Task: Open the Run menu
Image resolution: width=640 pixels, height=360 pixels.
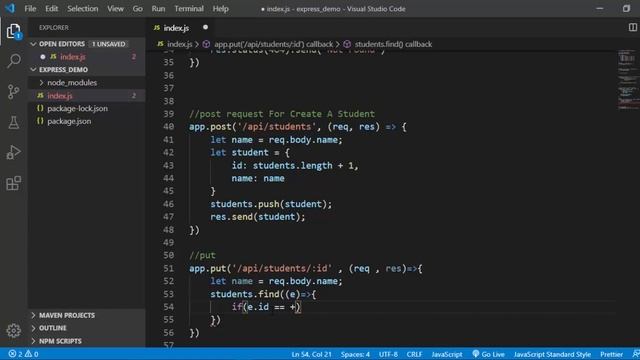Action: pos(158,9)
